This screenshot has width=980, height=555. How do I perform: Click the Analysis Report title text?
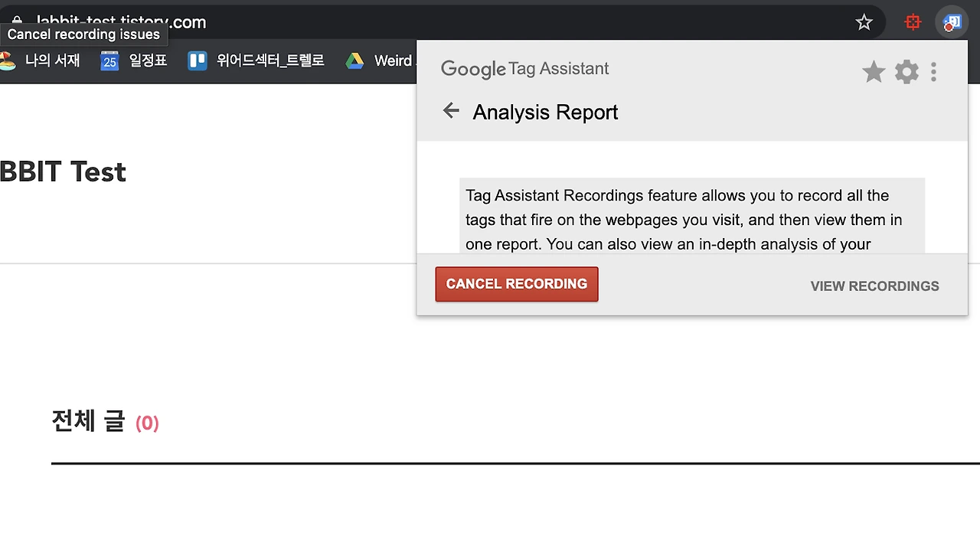[x=545, y=113]
